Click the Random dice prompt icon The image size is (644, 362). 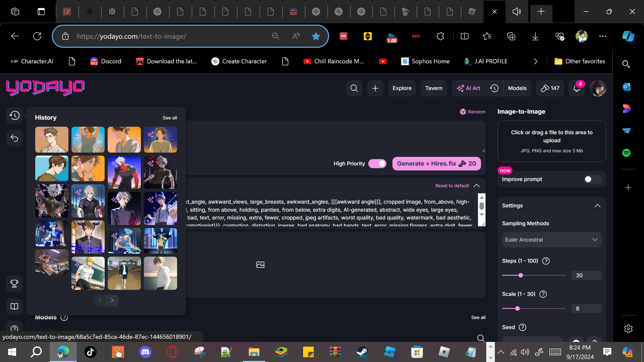point(463,112)
